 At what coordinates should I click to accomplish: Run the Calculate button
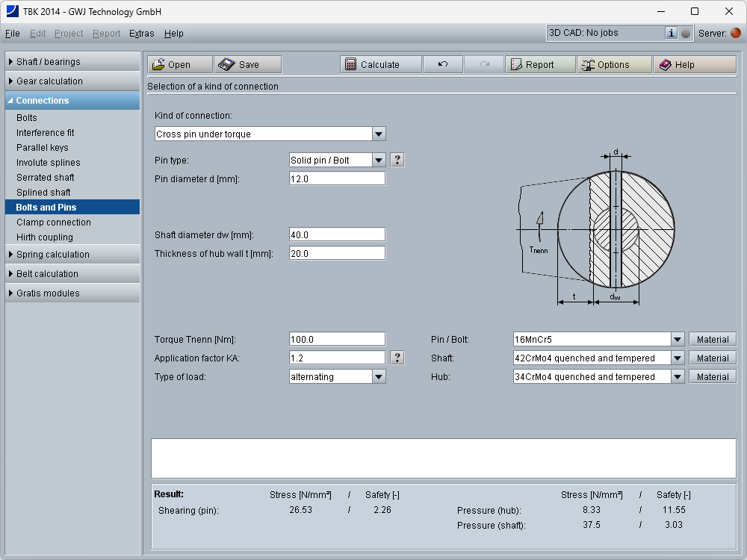[x=380, y=65]
